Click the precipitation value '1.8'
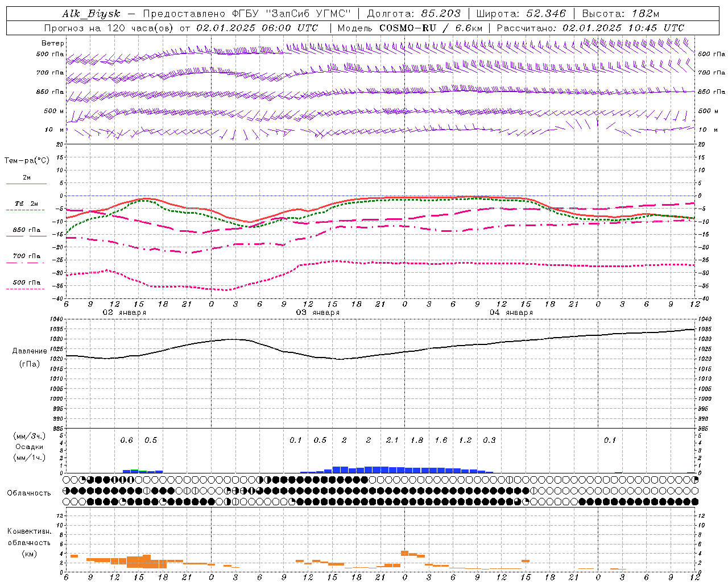 (x=417, y=440)
